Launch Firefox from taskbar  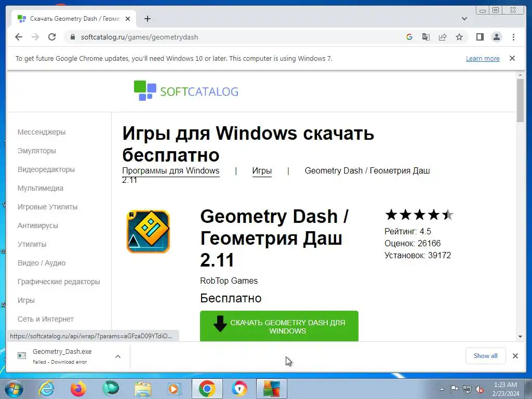(78, 389)
